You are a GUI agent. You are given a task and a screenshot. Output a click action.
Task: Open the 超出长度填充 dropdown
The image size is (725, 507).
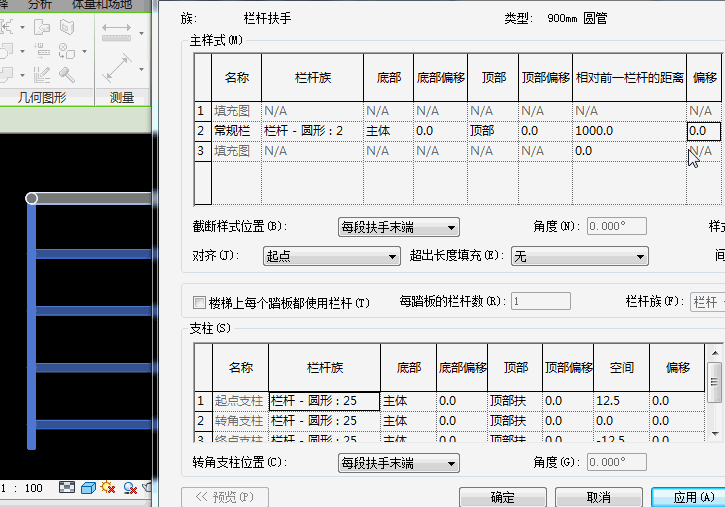[x=579, y=257]
